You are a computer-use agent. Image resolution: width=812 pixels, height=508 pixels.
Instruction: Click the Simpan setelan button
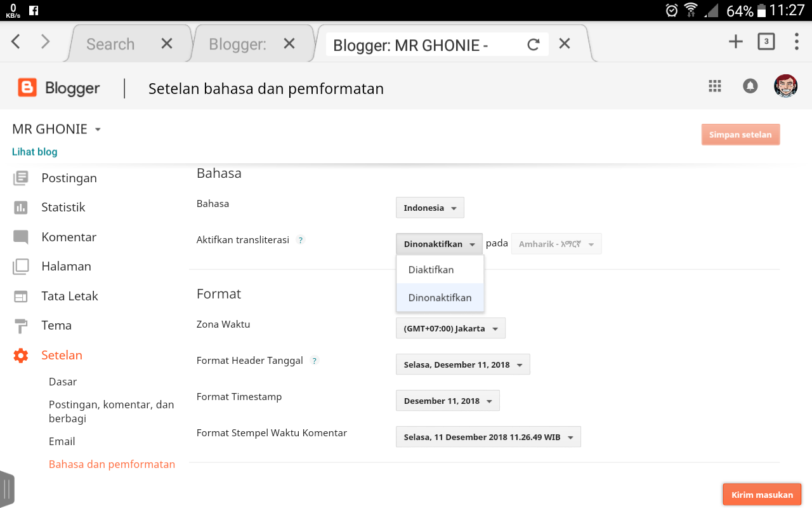(740, 135)
